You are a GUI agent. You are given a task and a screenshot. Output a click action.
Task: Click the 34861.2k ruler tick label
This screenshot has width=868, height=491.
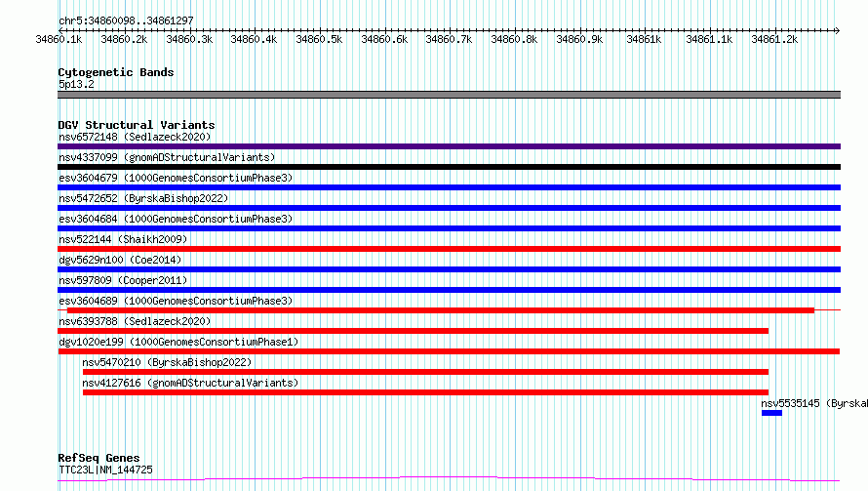pos(774,39)
